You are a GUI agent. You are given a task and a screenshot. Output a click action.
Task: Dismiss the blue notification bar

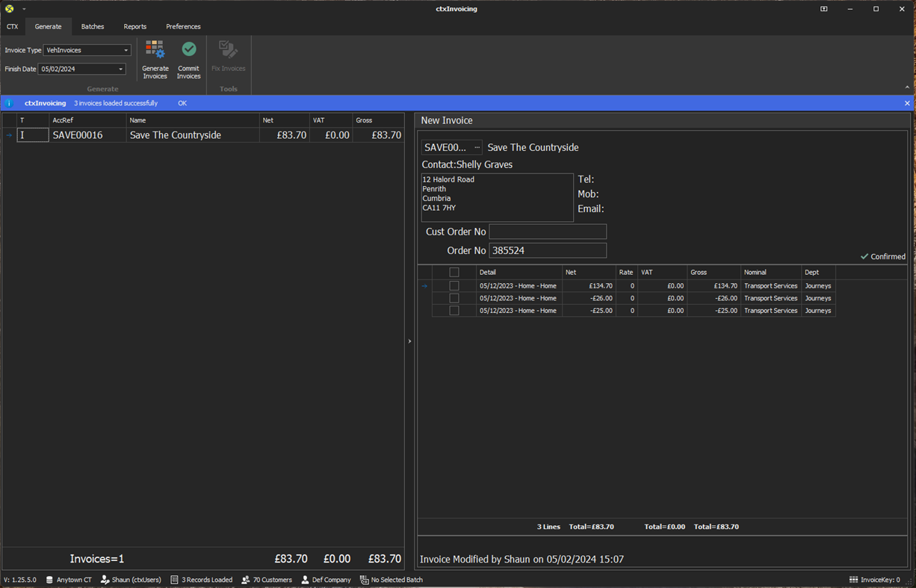click(x=907, y=103)
